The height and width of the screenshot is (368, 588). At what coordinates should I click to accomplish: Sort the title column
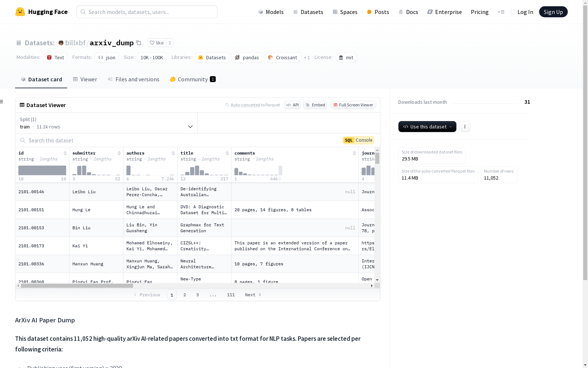[x=227, y=153]
